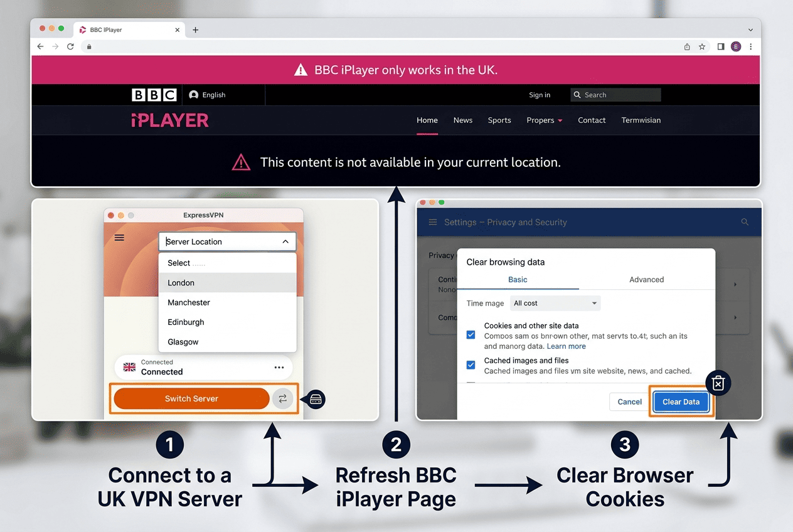This screenshot has height=532, width=793.
Task: Open the Settings hamburger menu icon
Action: pos(432,222)
